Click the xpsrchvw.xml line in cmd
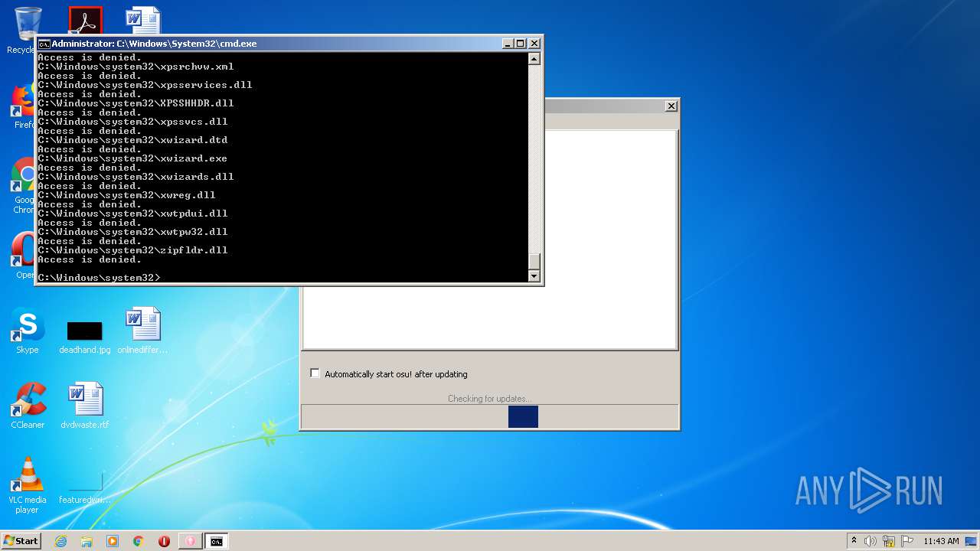The width and height of the screenshot is (980, 551). coord(136,67)
